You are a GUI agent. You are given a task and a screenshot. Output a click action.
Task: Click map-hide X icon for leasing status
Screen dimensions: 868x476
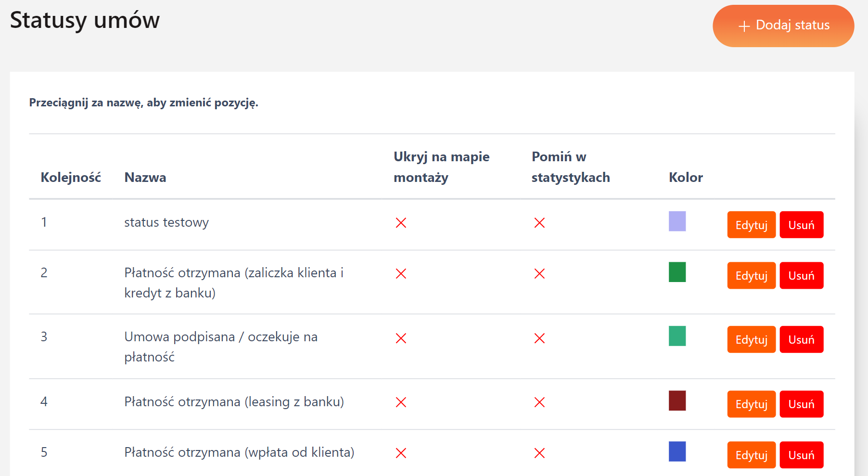point(401,402)
